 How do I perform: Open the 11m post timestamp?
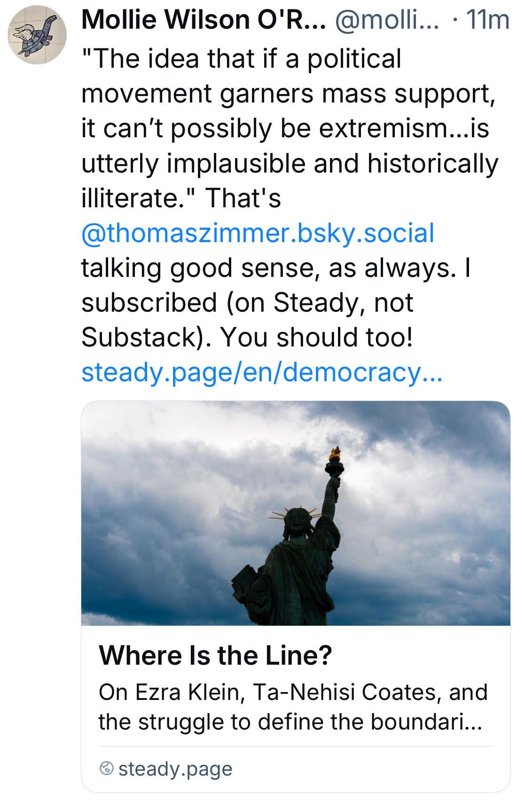point(487,20)
